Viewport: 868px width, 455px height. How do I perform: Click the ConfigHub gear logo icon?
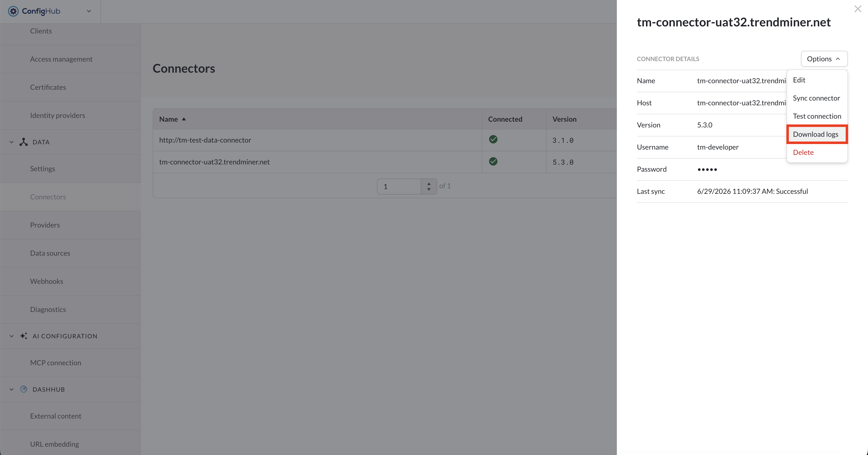tap(13, 11)
